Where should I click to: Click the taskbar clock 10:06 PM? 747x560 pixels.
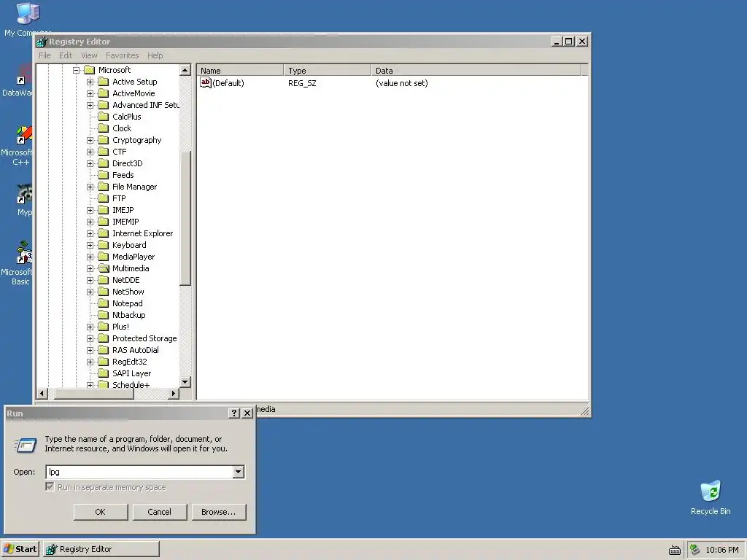click(721, 550)
